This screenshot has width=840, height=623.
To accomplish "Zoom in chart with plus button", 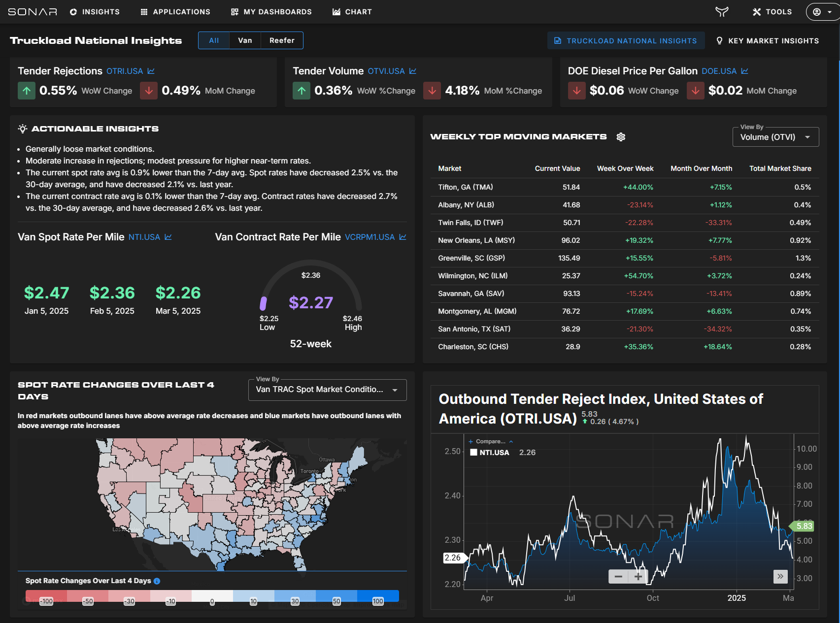I will click(638, 576).
